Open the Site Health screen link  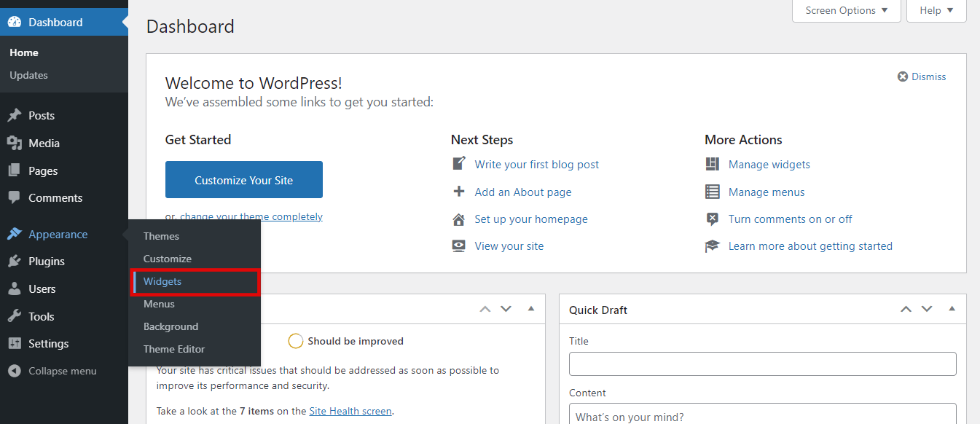tap(350, 410)
